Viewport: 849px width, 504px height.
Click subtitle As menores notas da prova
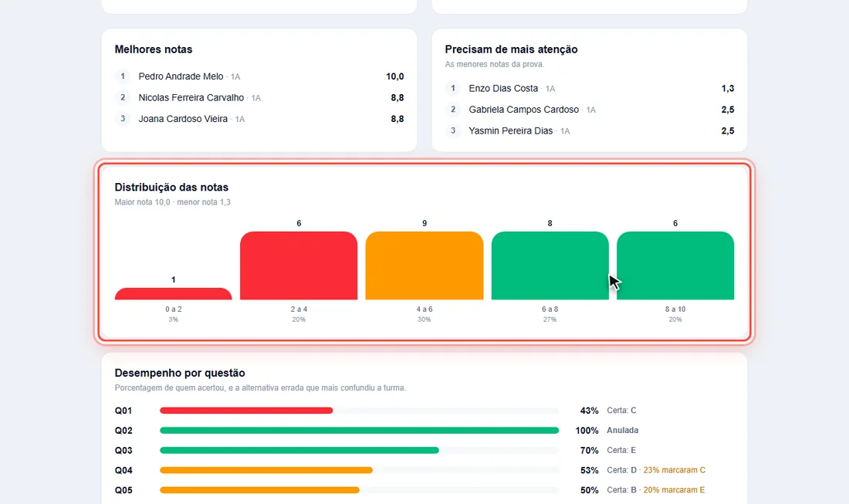point(495,64)
